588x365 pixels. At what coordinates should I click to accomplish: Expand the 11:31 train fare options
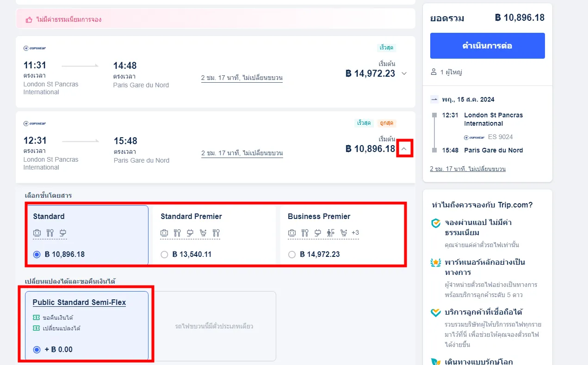[x=404, y=73]
